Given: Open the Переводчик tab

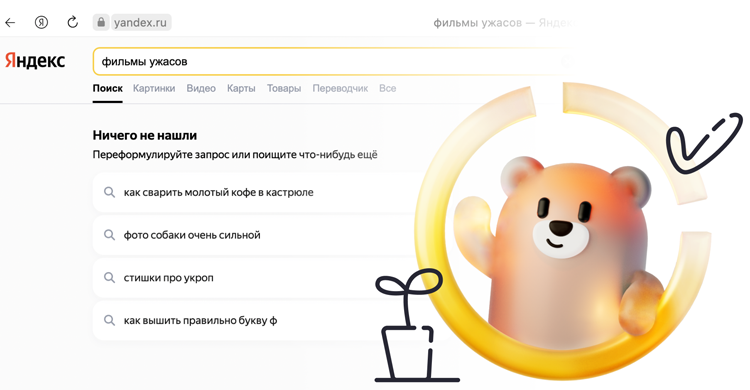Looking at the screenshot, I should 340,88.
